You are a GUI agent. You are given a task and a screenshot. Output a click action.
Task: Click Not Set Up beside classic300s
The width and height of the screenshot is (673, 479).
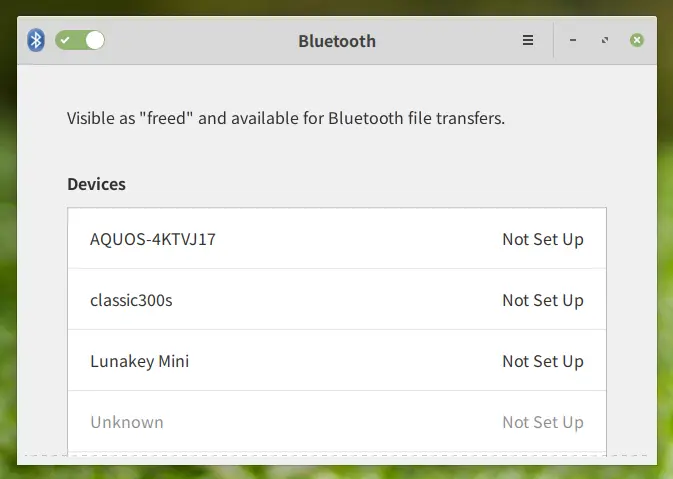(543, 300)
